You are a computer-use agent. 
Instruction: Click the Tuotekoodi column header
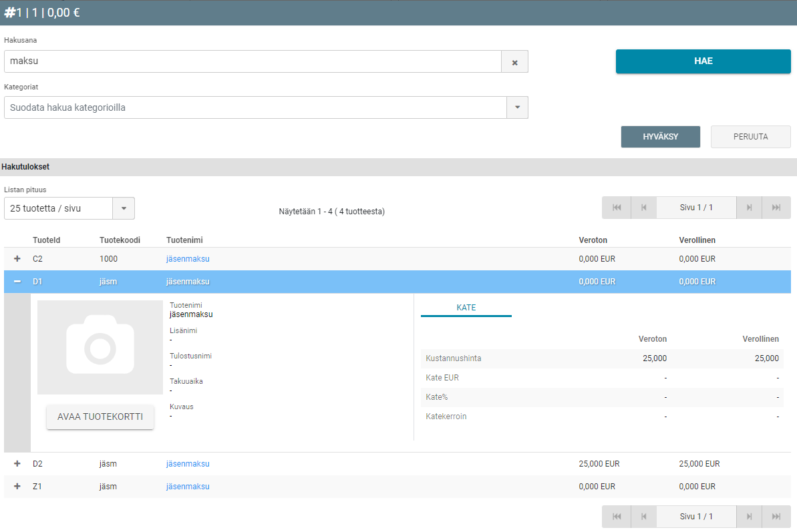coord(120,240)
